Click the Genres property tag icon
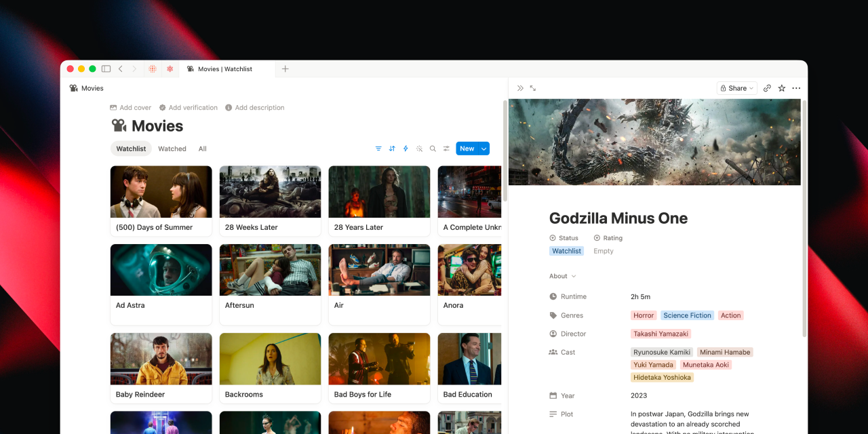868x434 pixels. point(553,315)
